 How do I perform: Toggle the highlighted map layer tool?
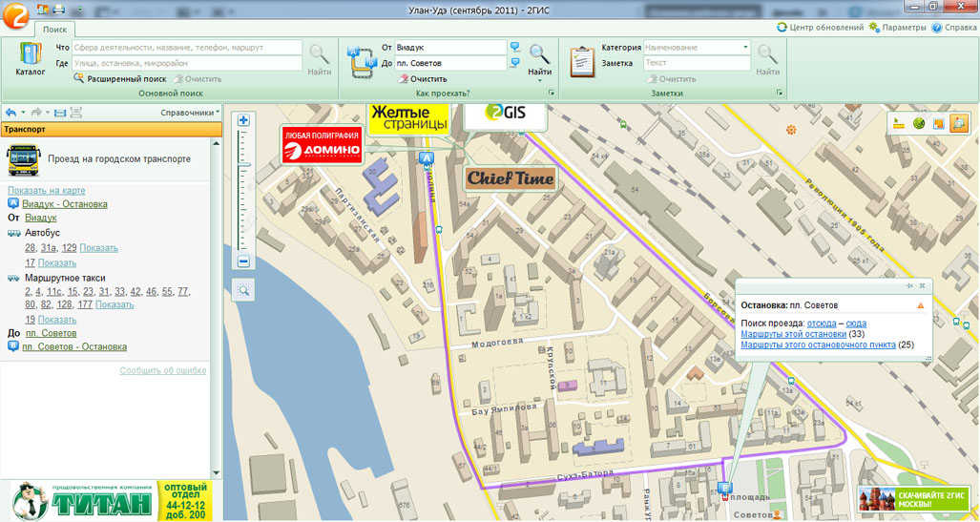958,123
